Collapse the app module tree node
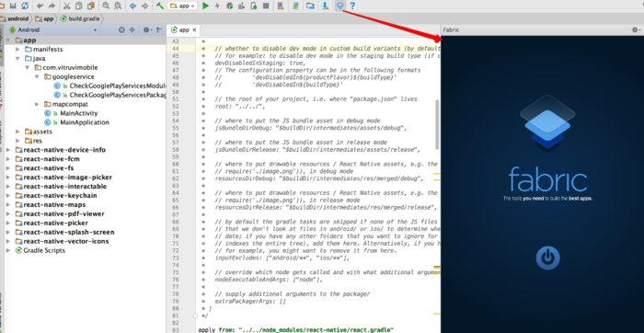 [8, 40]
